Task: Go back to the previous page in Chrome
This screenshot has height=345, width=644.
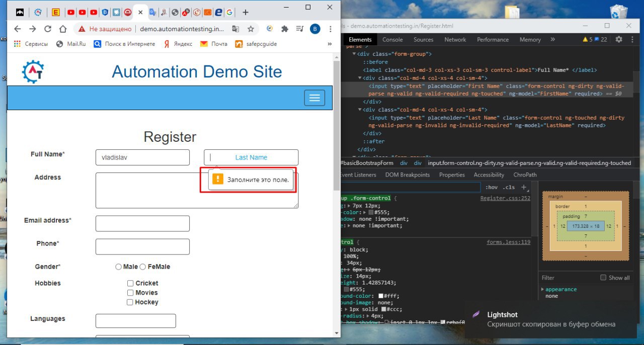Action: pos(18,29)
